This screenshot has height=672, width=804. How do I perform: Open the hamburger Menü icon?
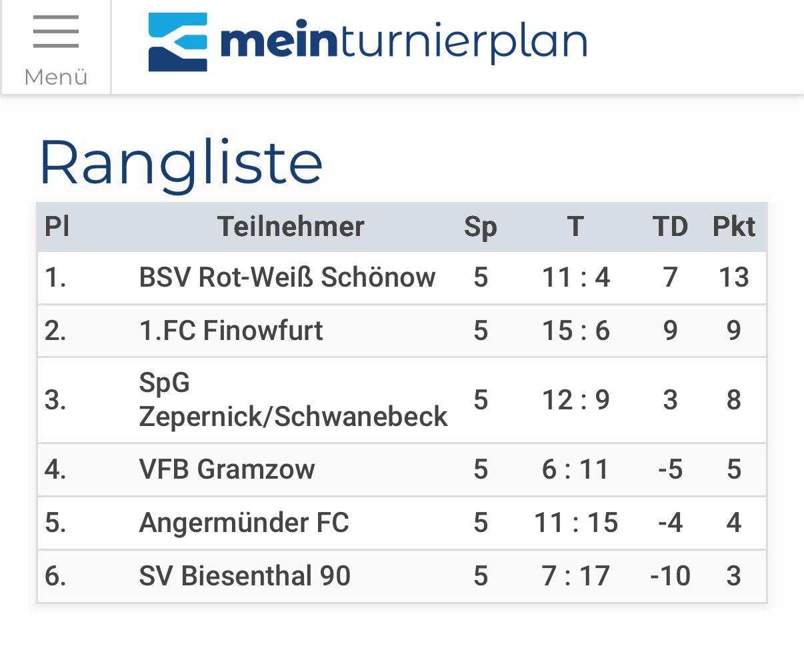point(56,32)
